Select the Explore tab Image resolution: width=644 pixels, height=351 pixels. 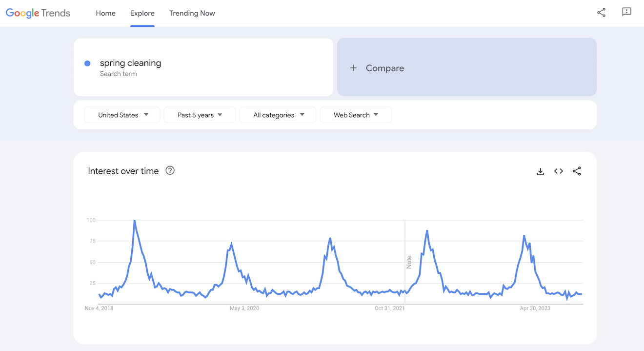click(142, 13)
